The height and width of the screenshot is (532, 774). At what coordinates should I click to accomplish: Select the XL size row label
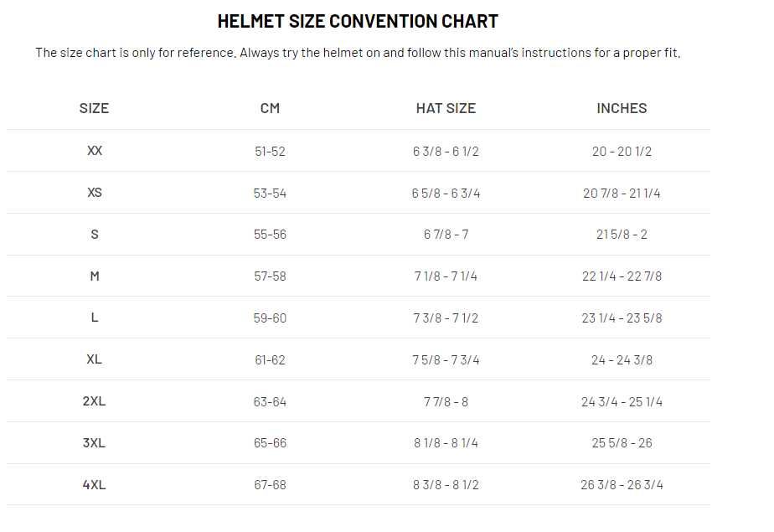pos(95,359)
